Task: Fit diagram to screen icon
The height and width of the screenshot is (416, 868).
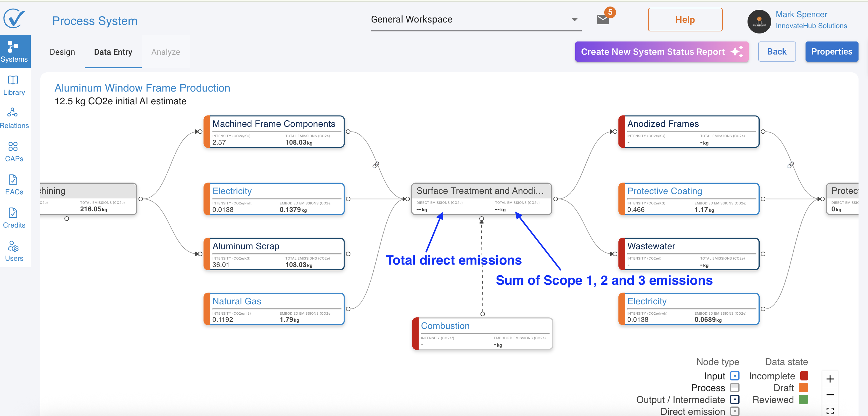Action: [x=830, y=410]
